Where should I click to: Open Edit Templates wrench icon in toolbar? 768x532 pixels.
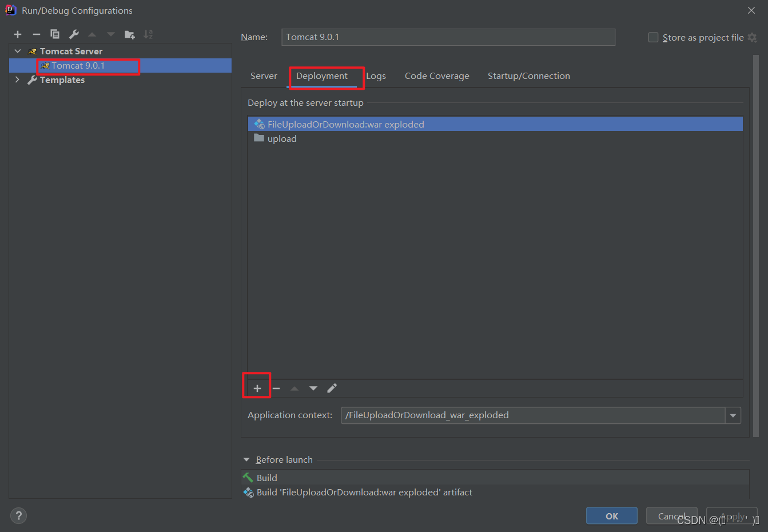click(x=74, y=34)
